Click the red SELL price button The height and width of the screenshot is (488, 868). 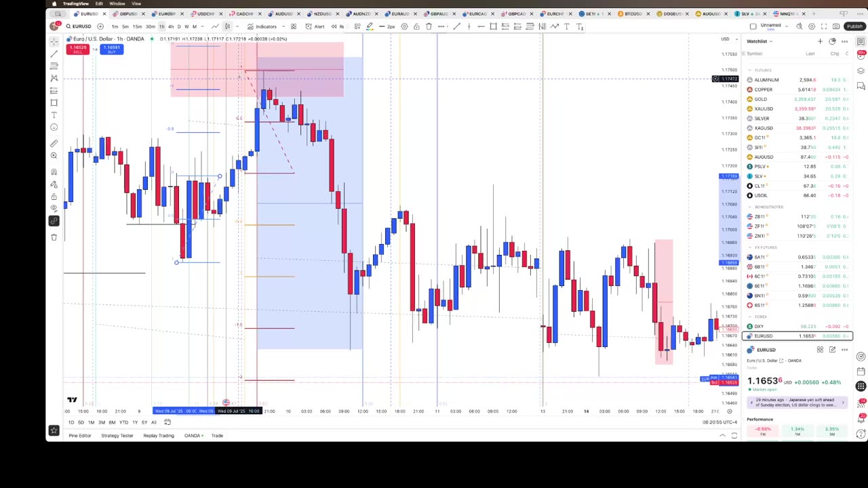click(78, 49)
